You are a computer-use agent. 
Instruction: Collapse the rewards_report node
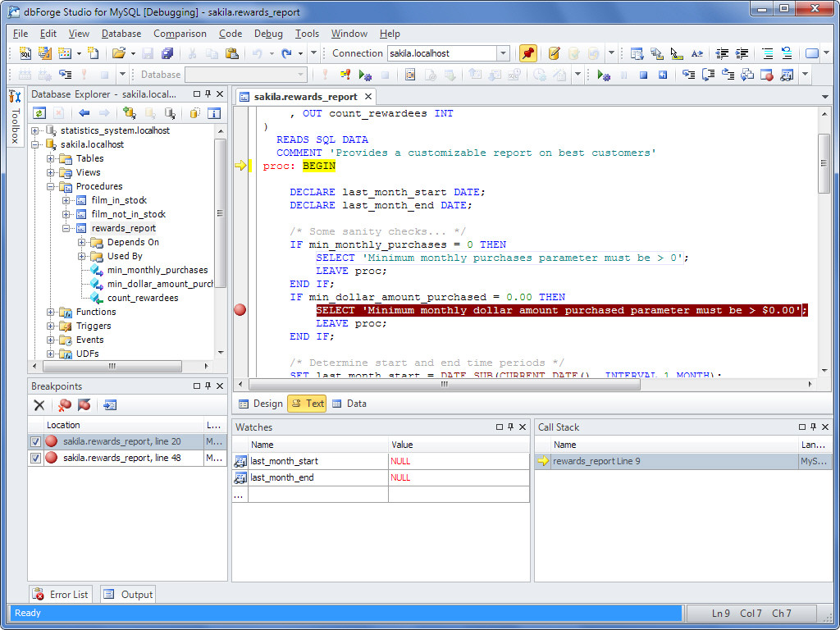tap(66, 228)
